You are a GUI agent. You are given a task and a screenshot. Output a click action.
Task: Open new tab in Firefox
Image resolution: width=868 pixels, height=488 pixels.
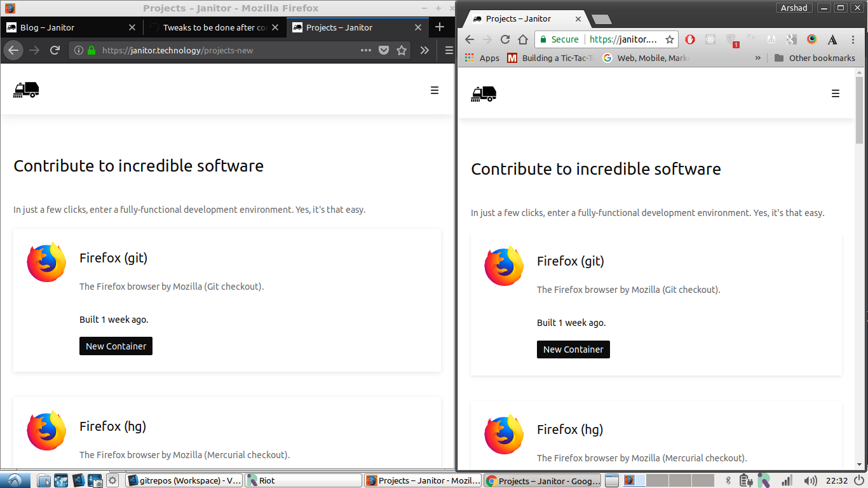coord(440,27)
